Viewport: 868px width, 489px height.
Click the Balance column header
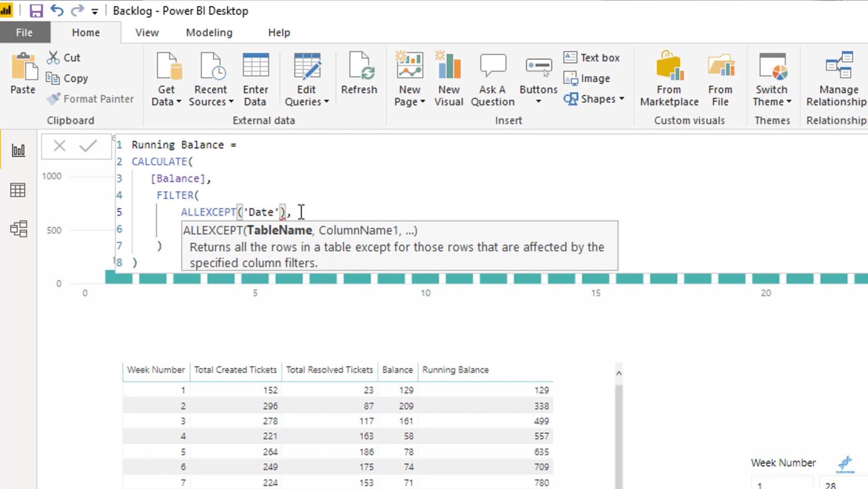coord(397,370)
